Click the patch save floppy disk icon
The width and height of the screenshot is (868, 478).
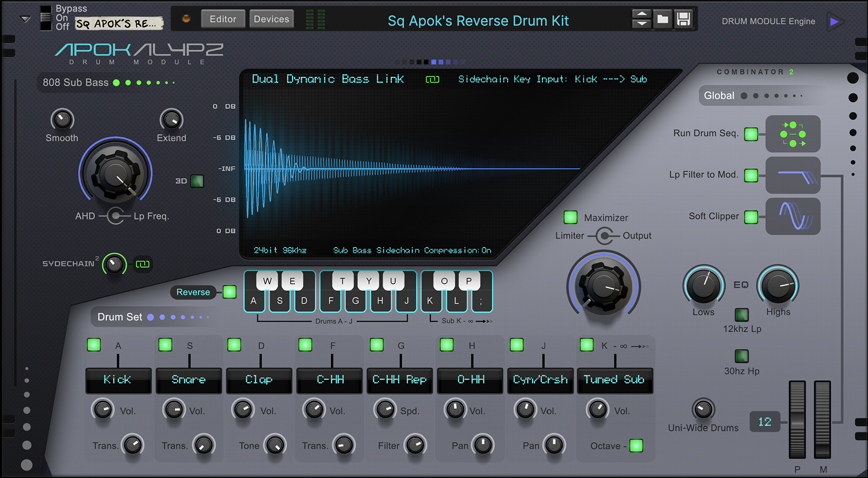(x=683, y=18)
